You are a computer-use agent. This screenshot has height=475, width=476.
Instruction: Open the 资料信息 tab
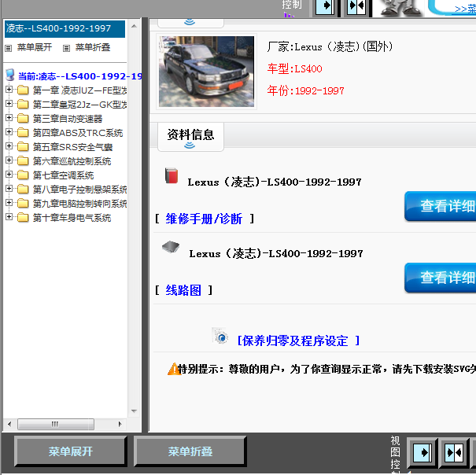[190, 137]
